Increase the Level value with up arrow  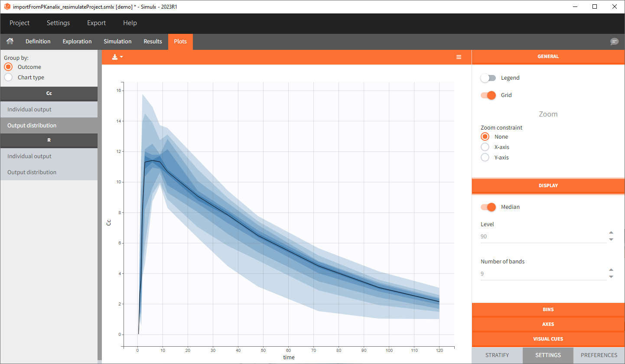click(611, 233)
